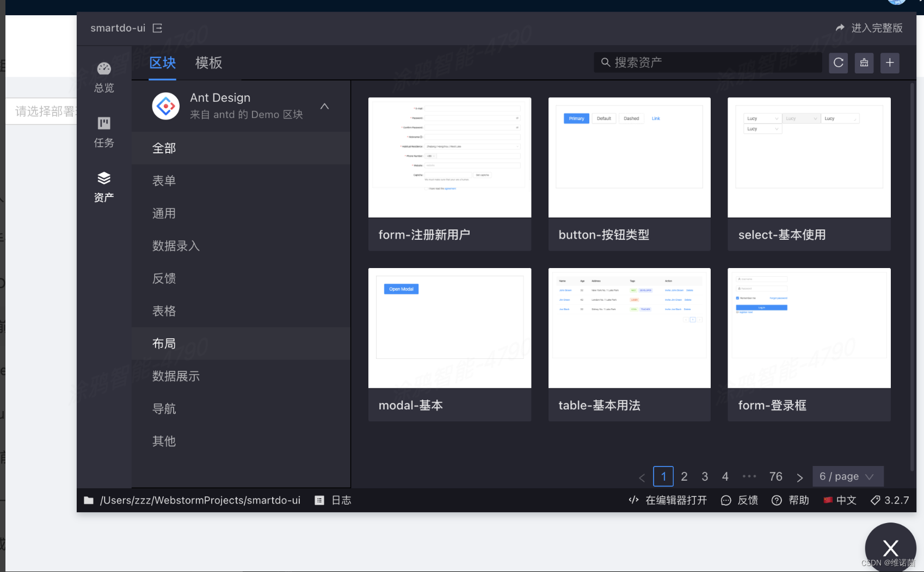Refresh the asset list
Screen dimensions: 924x572
click(838, 63)
